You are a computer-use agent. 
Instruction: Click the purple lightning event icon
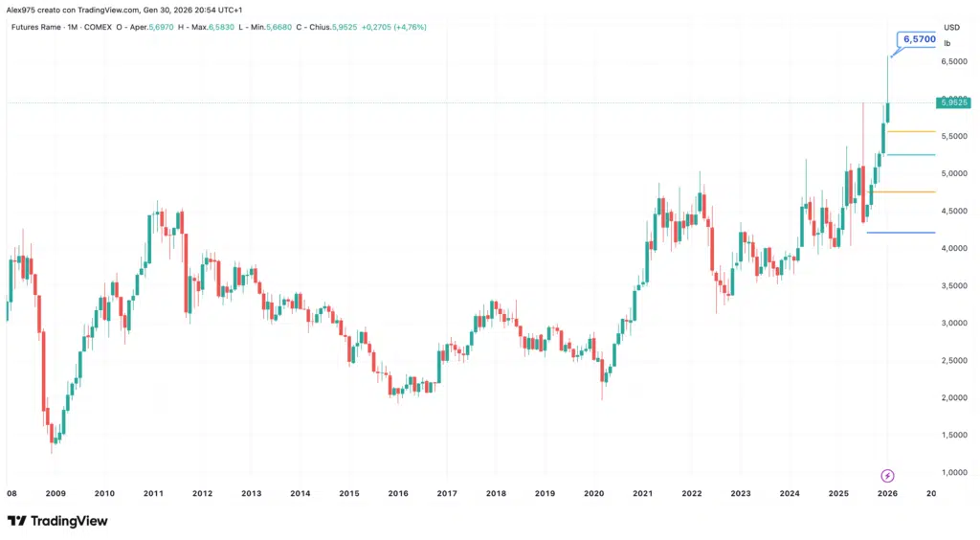[887, 475]
